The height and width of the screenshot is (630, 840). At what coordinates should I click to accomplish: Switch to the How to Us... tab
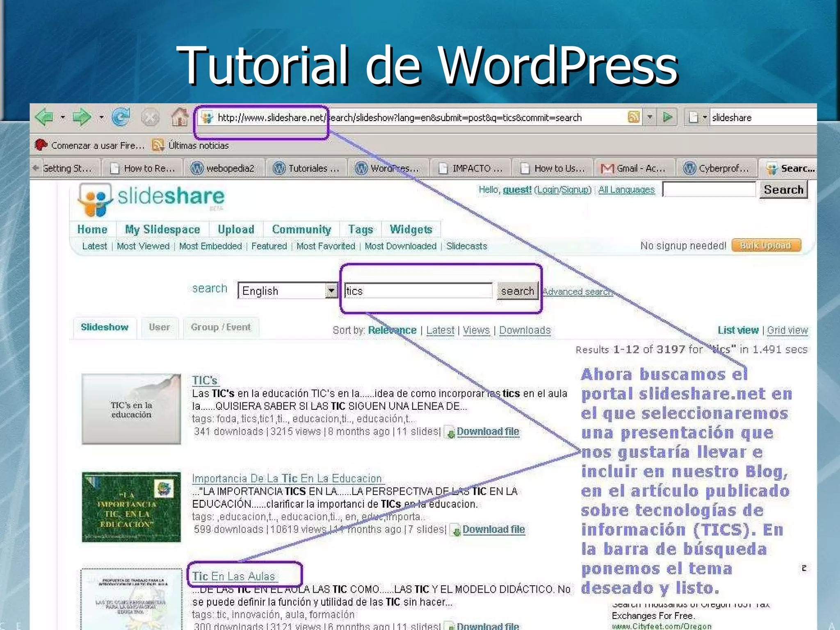coord(552,168)
